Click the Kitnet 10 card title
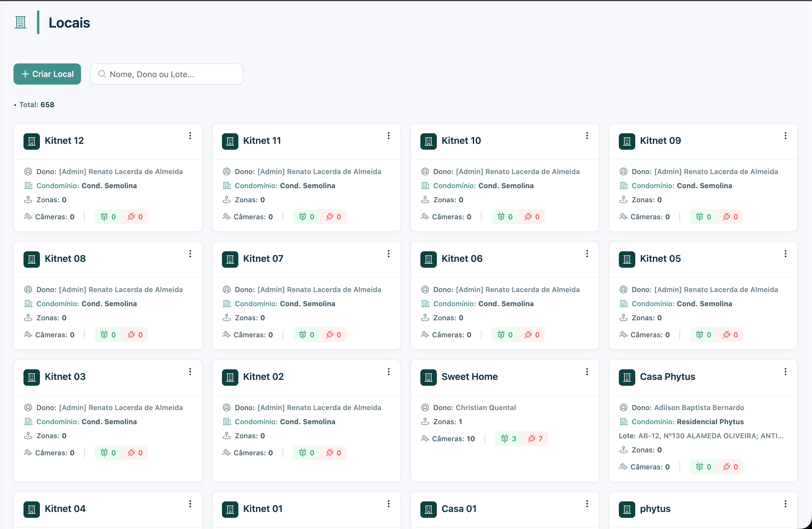 click(x=461, y=141)
